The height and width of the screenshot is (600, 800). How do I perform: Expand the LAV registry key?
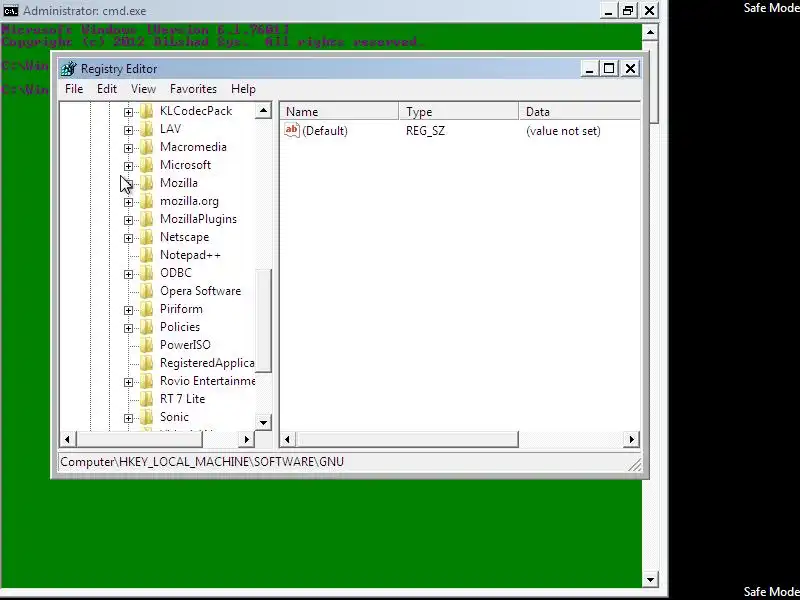click(128, 130)
